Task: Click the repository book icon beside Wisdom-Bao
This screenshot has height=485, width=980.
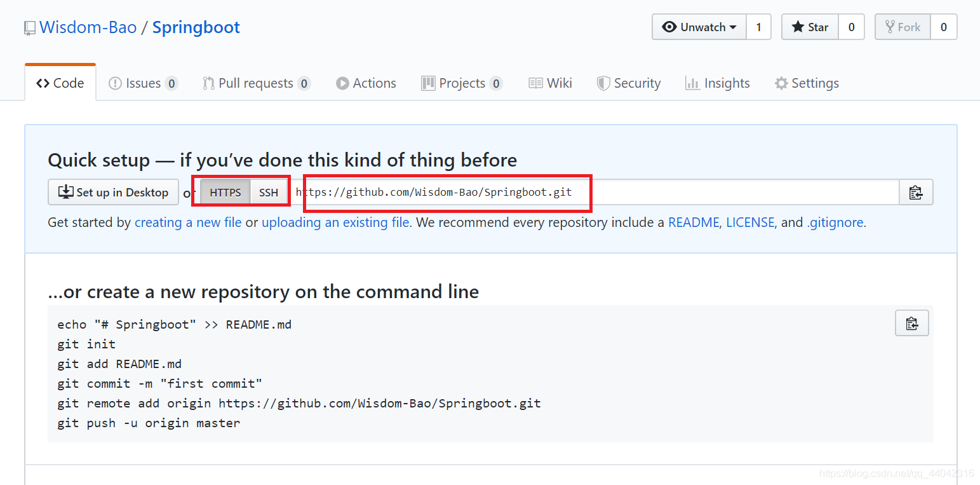Action: [x=30, y=28]
